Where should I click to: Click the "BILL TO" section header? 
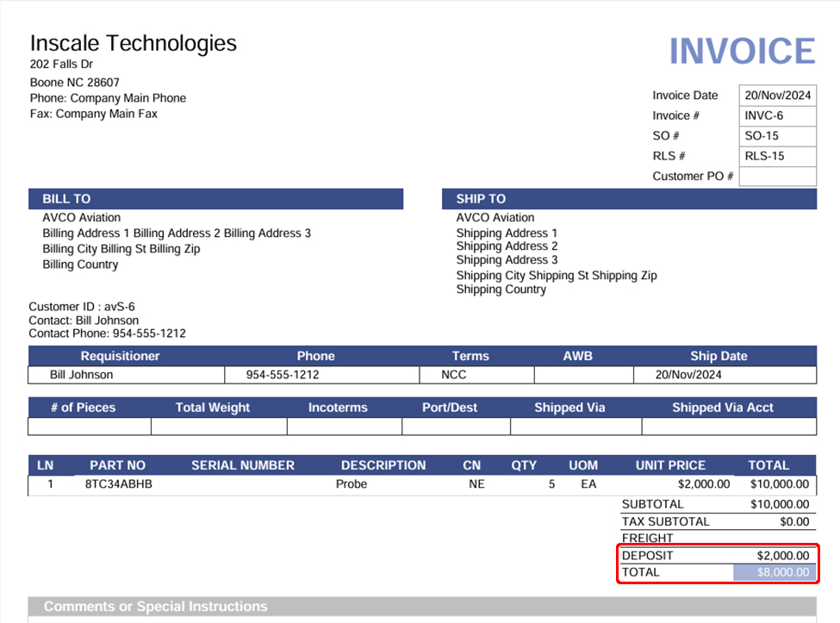tap(216, 199)
